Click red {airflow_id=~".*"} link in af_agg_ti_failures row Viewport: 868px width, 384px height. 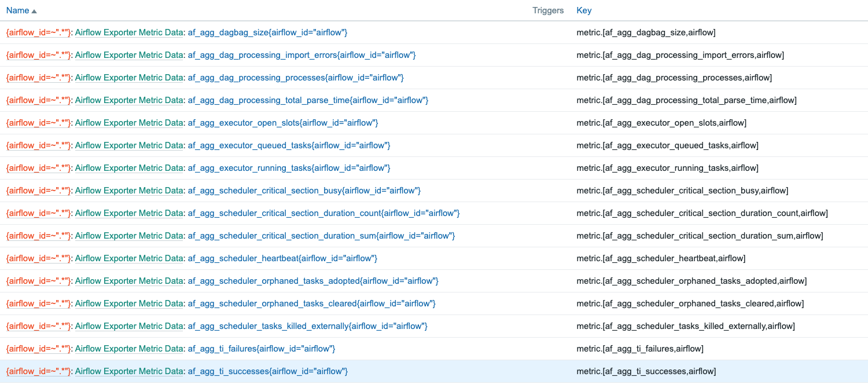[x=38, y=349]
